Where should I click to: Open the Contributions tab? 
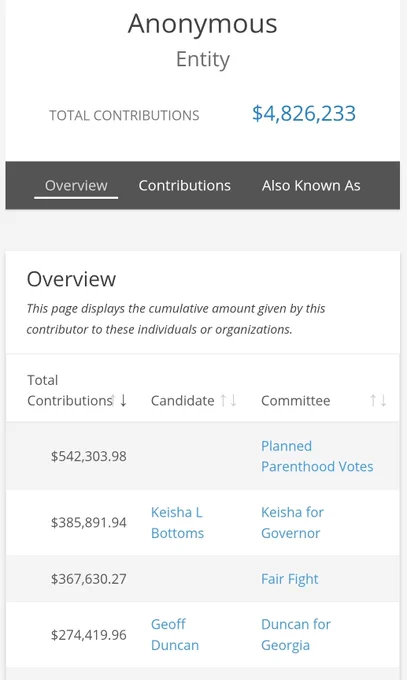184,186
